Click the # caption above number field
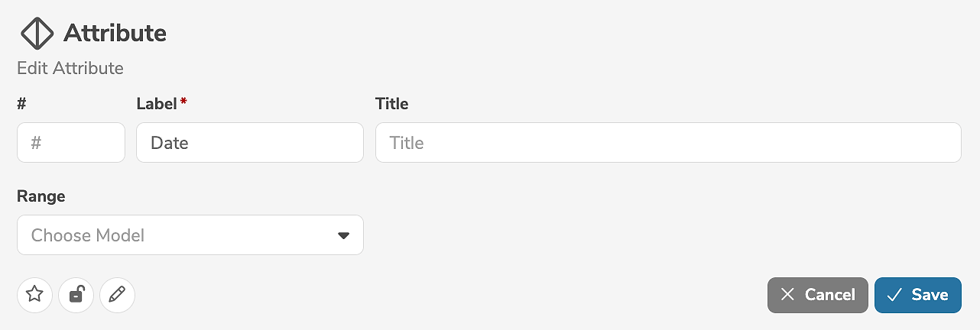The image size is (980, 330). [22, 104]
